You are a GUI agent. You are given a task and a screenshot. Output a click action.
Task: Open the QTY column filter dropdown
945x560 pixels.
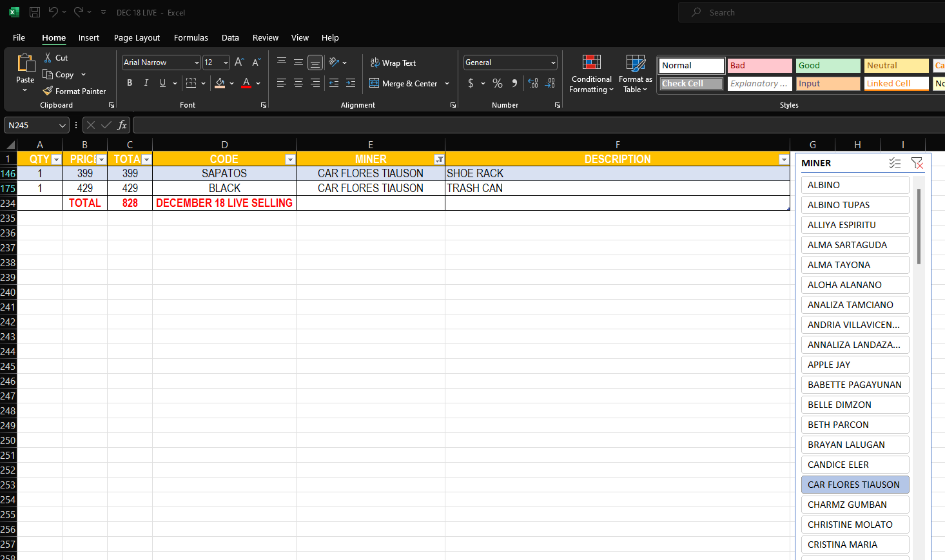(56, 160)
